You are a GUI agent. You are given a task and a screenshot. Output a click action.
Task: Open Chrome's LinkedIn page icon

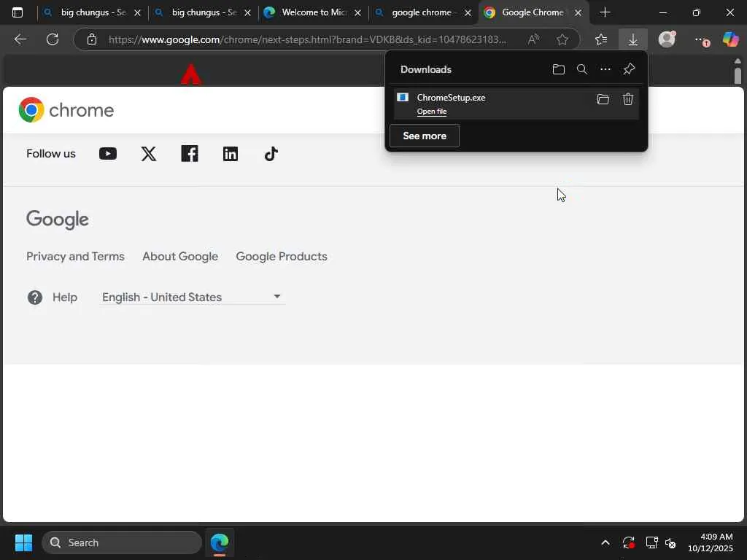231,154
